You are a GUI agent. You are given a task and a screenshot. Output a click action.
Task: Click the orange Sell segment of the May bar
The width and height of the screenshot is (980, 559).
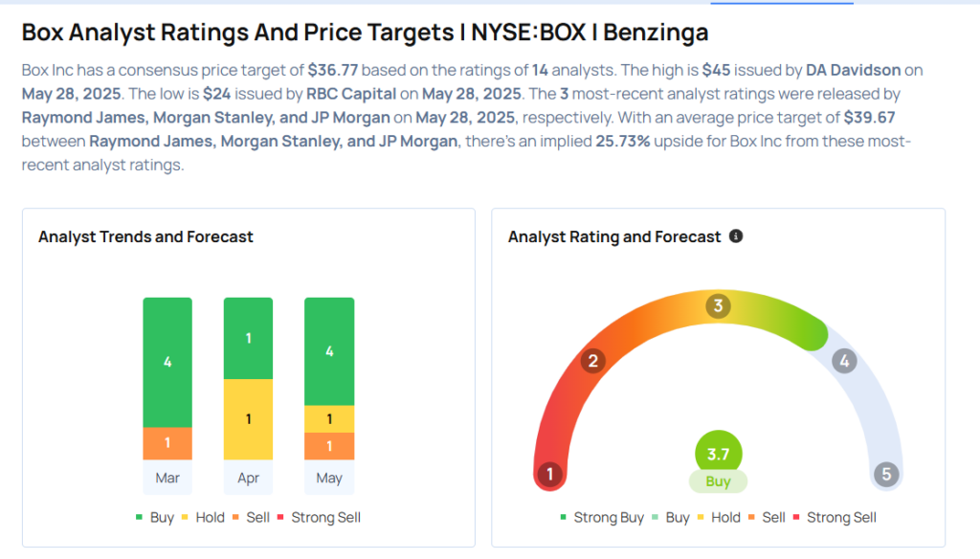[329, 446]
